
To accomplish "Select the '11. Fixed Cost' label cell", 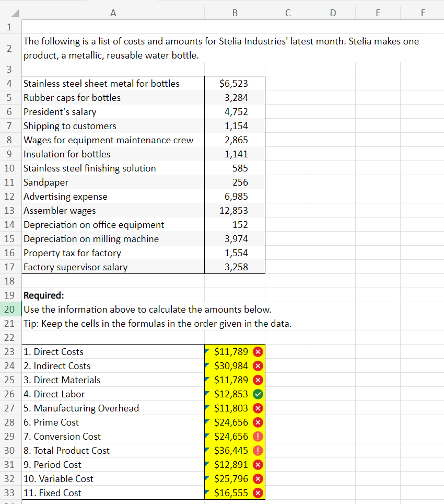I will 113,492.
